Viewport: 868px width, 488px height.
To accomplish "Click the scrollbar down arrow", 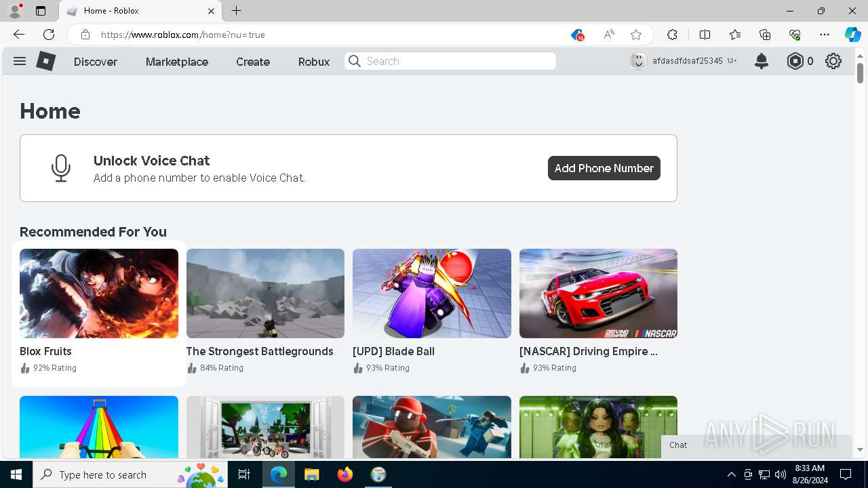I will pyautogui.click(x=860, y=449).
